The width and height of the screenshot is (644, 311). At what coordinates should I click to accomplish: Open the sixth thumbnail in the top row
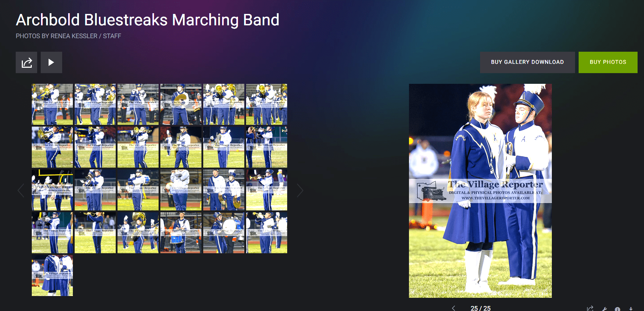tap(266, 104)
